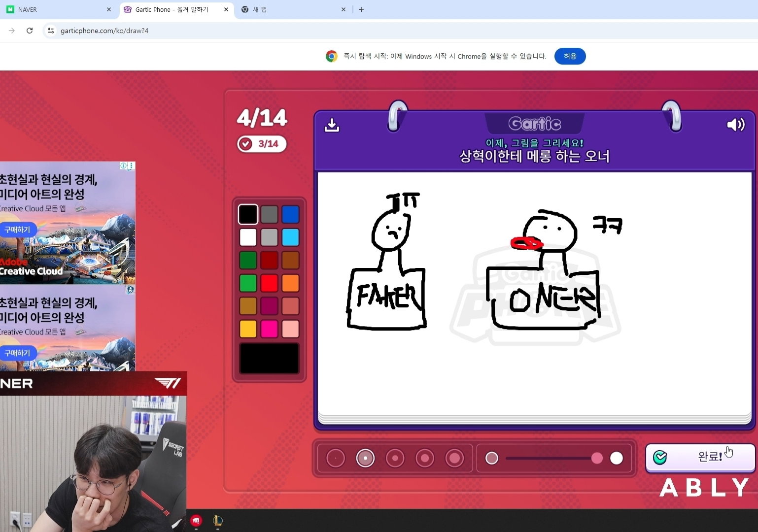Viewport: 758px width, 532px height.
Task: Click 허용 to allow Chrome startup
Action: click(x=570, y=56)
